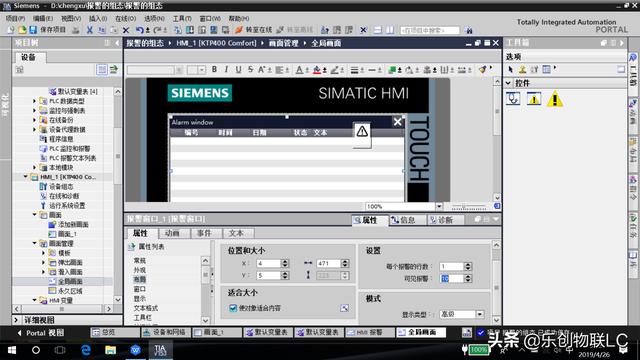Image resolution: width=640 pixels, height=360 pixels.
Task: Click the Go online (转至在线) icon
Action: [x=239, y=30]
